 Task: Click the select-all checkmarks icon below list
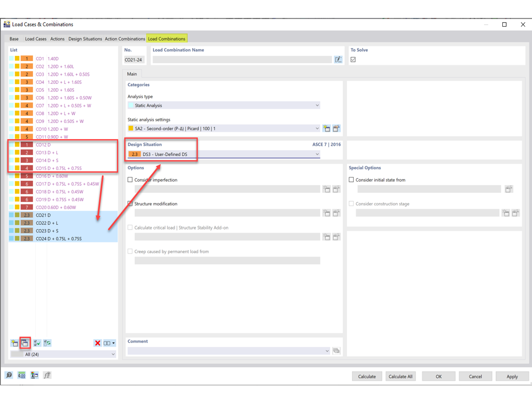pyautogui.click(x=37, y=343)
